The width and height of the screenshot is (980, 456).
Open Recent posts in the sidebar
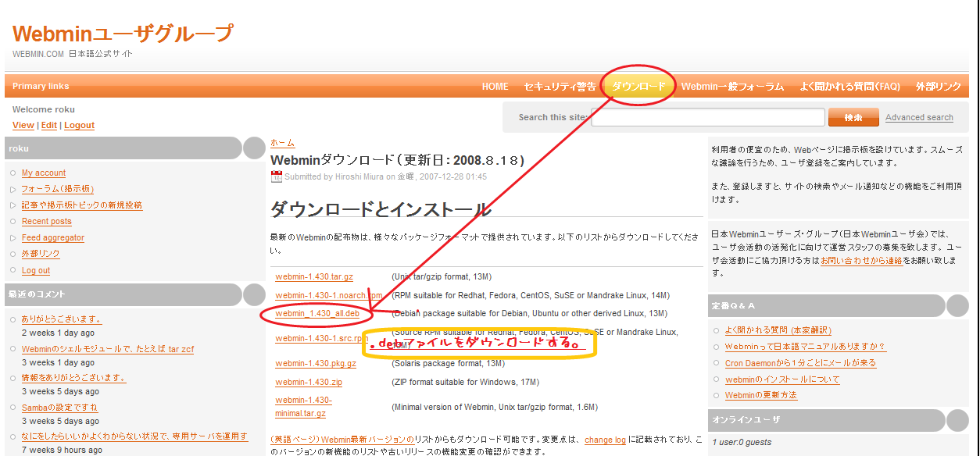coord(47,222)
